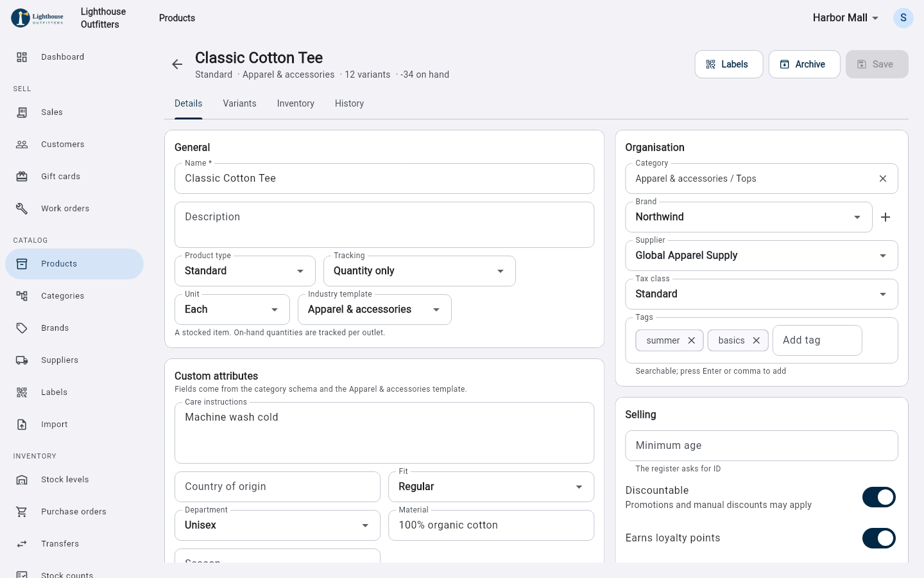
Task: Open the Brand Northwind dropdown
Action: click(x=749, y=217)
